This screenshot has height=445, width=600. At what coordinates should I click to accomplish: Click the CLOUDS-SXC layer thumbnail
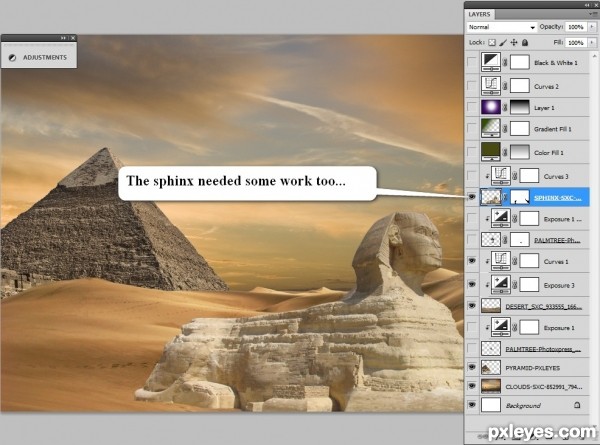pos(491,386)
